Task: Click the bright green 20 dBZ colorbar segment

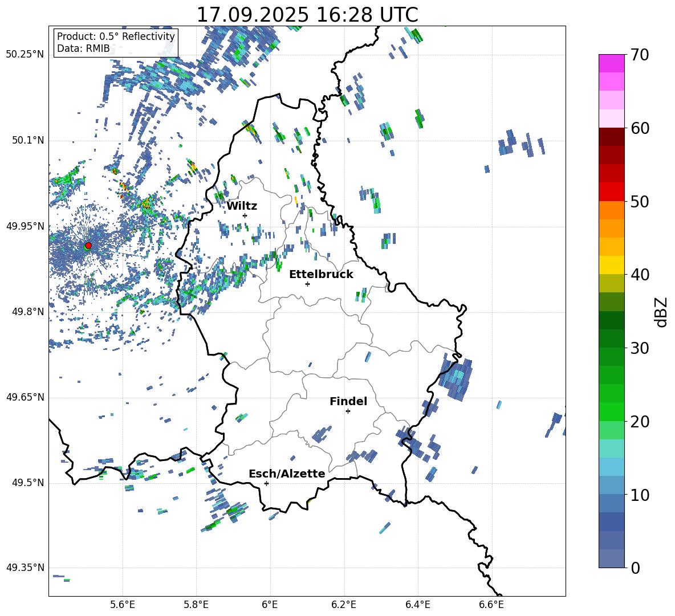Action: click(611, 411)
